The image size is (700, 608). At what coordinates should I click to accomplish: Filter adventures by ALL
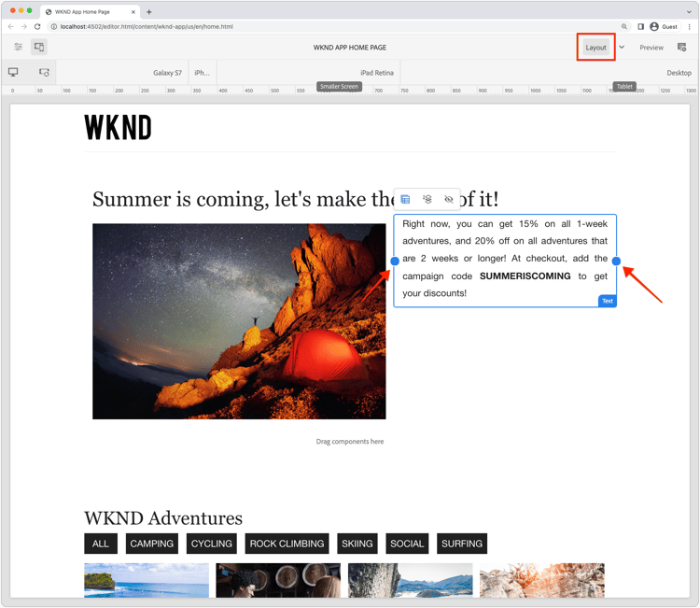click(x=101, y=544)
